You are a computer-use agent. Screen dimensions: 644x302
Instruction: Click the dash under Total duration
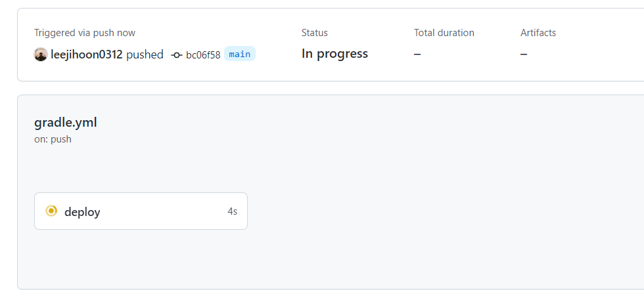pos(417,54)
